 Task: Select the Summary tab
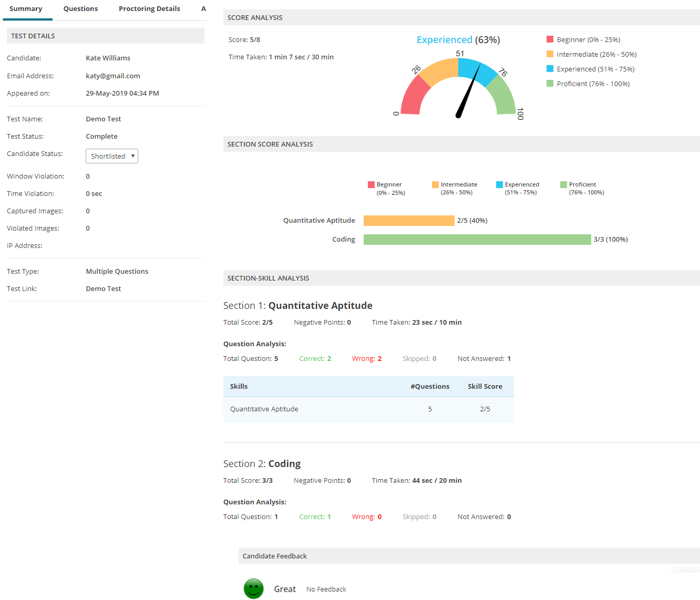click(26, 9)
